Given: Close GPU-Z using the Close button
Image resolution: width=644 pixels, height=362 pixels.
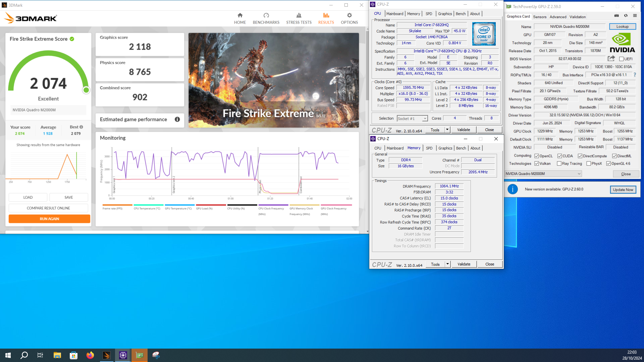Looking at the screenshot, I should (x=626, y=174).
